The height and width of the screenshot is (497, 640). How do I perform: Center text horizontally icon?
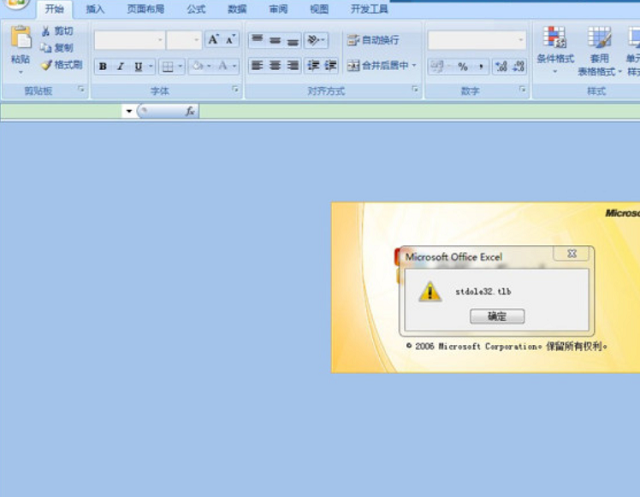tap(275, 65)
